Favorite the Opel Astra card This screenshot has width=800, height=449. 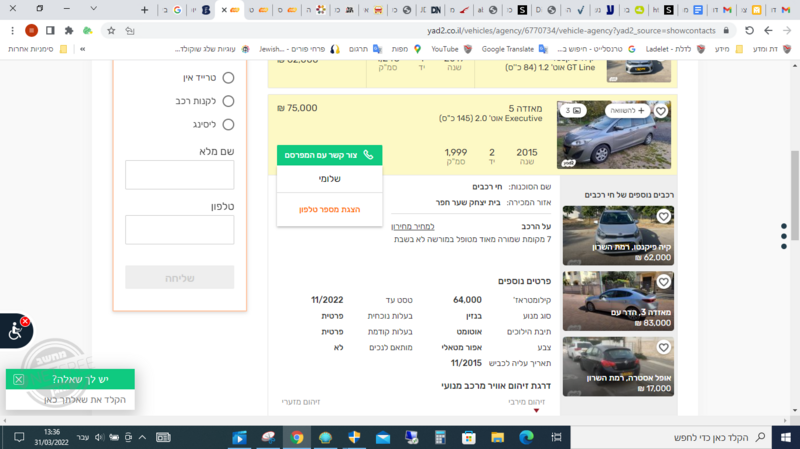click(663, 347)
